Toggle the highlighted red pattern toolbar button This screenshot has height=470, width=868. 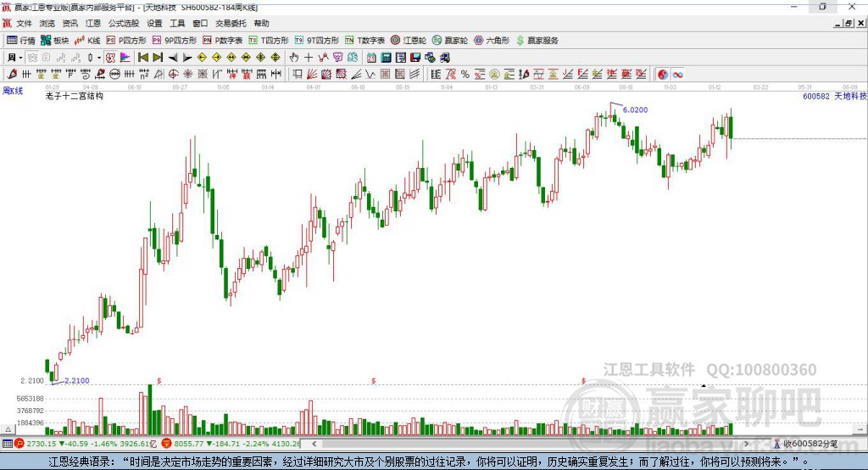point(111,57)
